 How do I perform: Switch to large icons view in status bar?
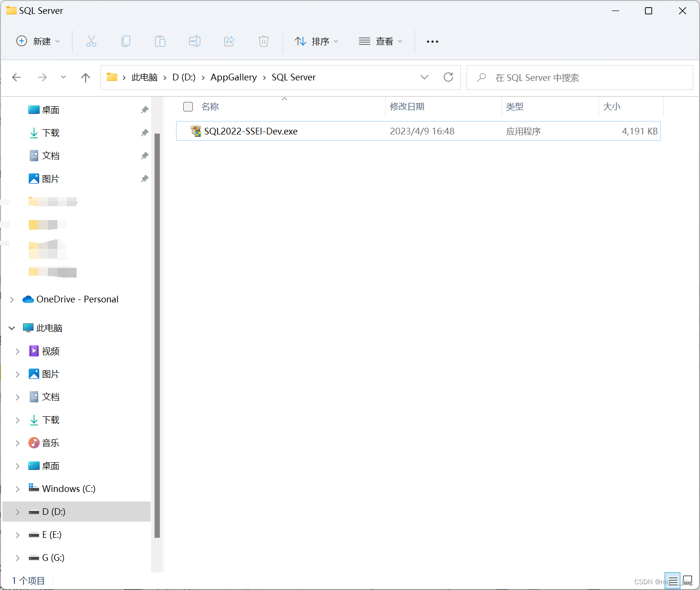click(x=688, y=581)
